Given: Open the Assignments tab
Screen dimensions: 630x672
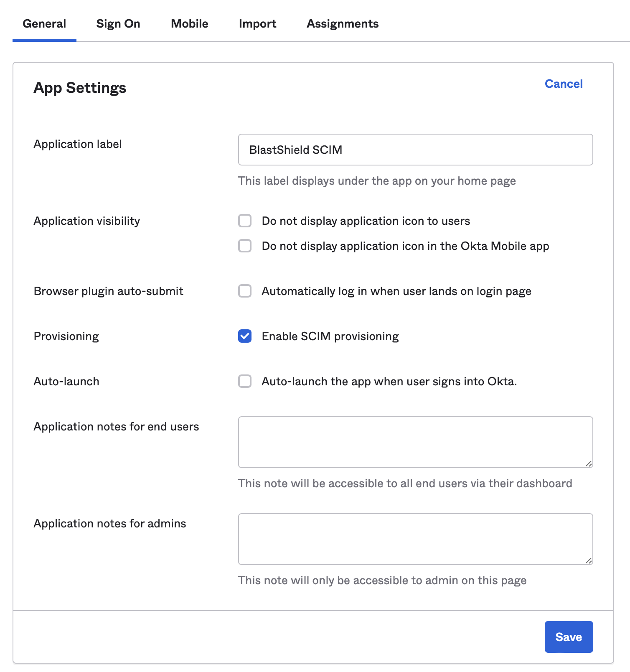Looking at the screenshot, I should tap(342, 24).
